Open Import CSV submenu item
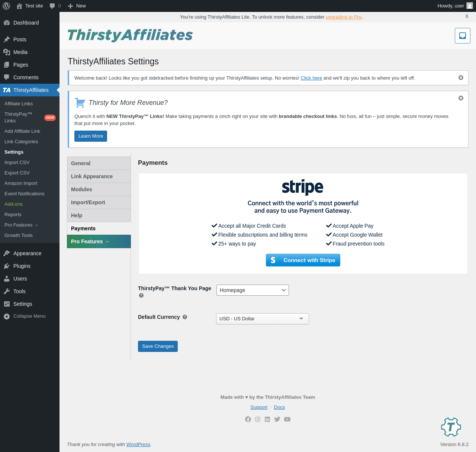The width and height of the screenshot is (476, 452). click(30, 163)
